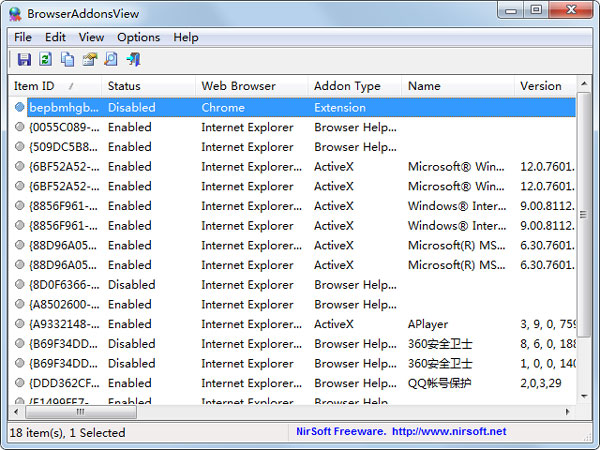The height and width of the screenshot is (450, 600).
Task: Click the row icon of {8D0F6366 item
Action: coord(20,285)
